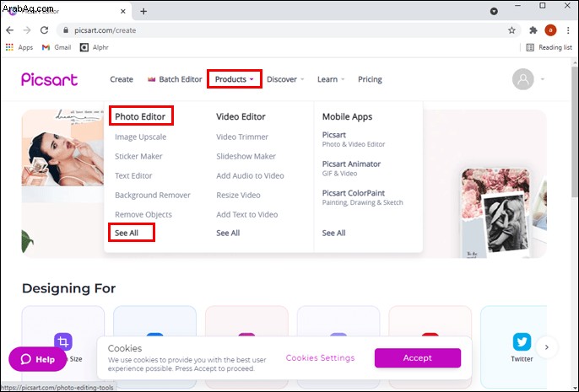The image size is (579, 392).
Task: Select Video Editor heading in the Products menu
Action: tap(241, 116)
